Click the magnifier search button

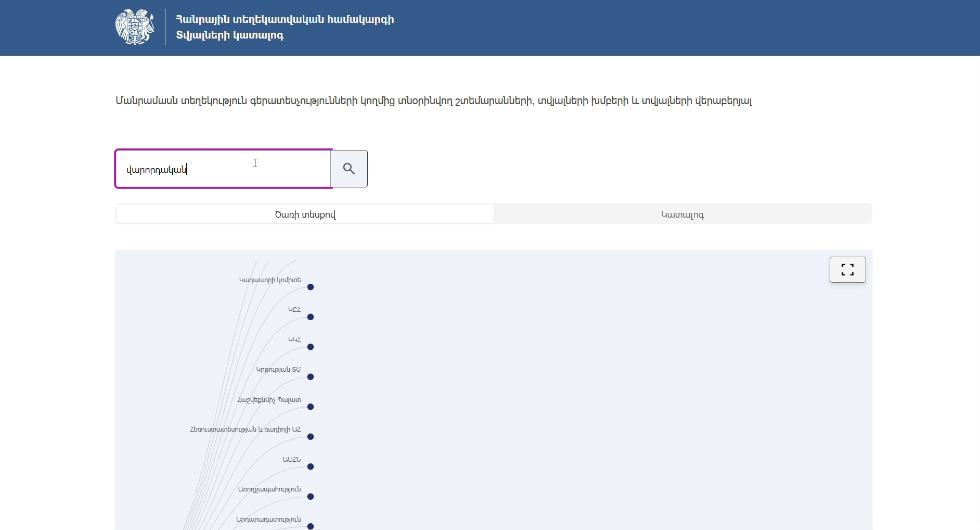pos(349,169)
